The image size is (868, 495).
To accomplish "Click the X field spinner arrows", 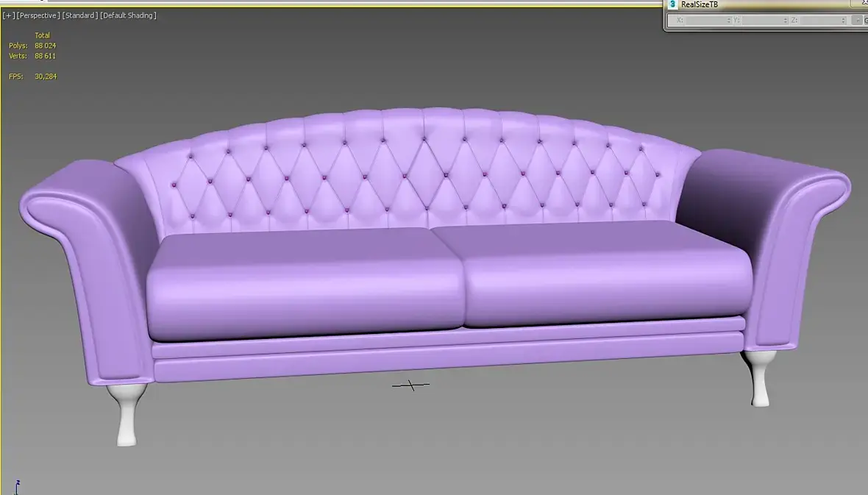I will pos(728,20).
